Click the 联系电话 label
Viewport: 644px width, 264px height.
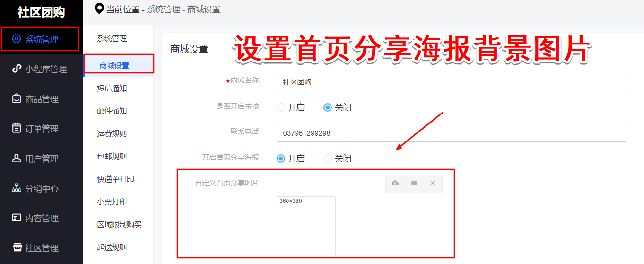click(244, 132)
